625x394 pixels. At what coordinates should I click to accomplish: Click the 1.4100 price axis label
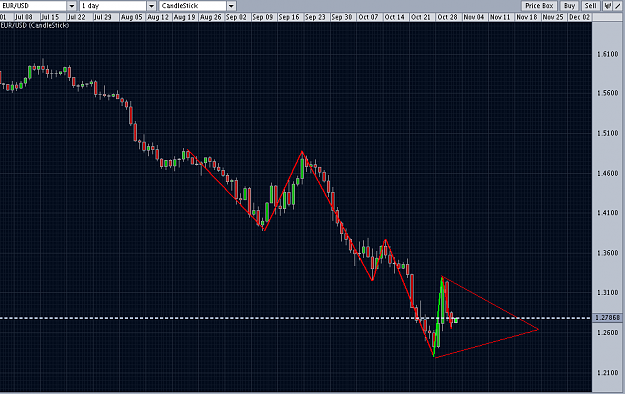[607, 213]
